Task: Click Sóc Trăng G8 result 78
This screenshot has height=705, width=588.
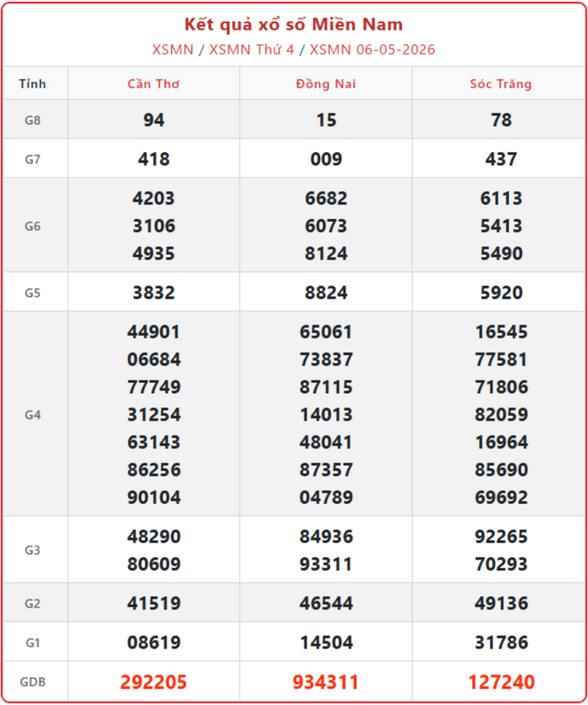Action: pyautogui.click(x=501, y=120)
